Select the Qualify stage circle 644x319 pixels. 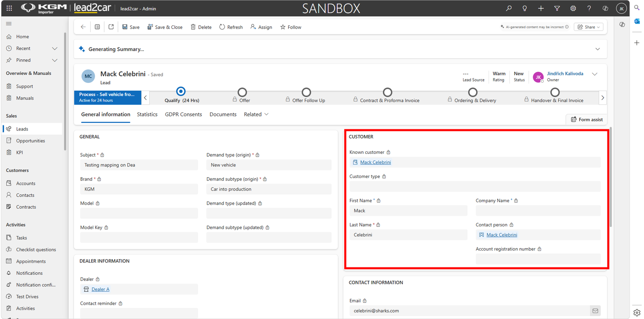[181, 91]
